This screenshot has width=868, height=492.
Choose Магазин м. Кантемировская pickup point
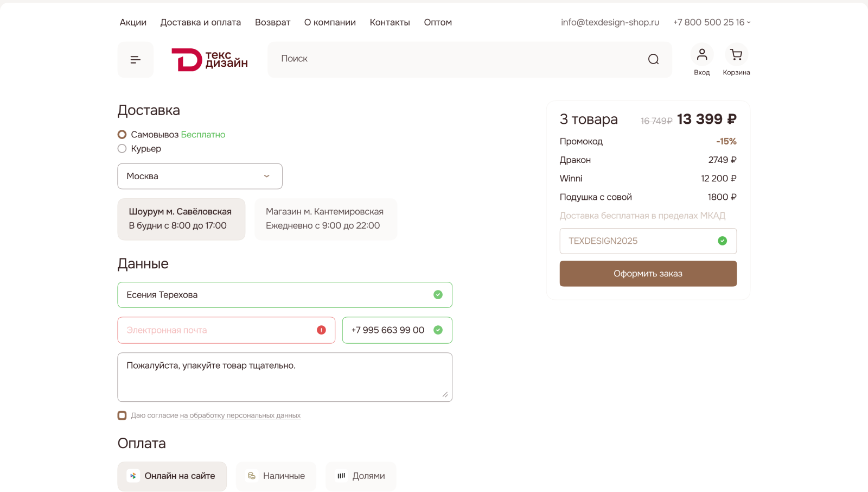point(325,219)
